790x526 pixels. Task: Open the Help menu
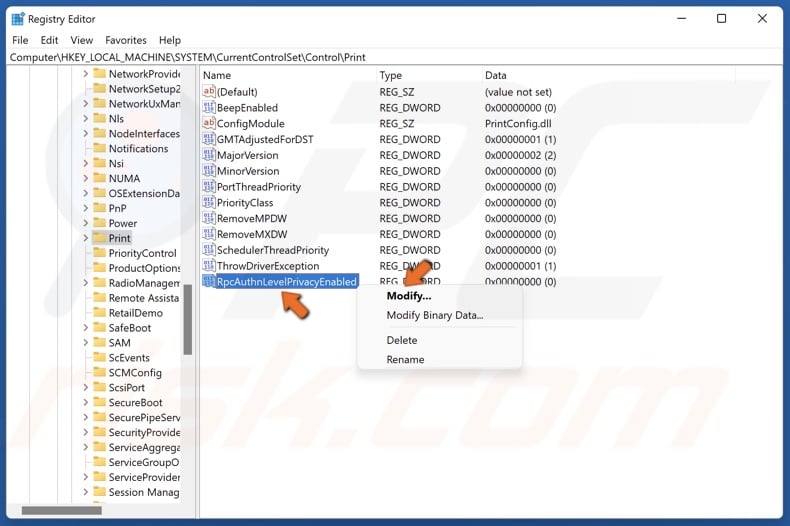pos(170,40)
